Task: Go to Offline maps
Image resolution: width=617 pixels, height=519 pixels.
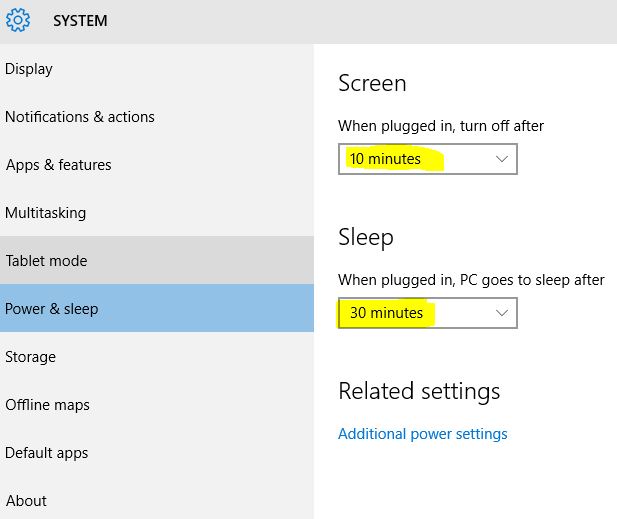Action: tap(47, 405)
